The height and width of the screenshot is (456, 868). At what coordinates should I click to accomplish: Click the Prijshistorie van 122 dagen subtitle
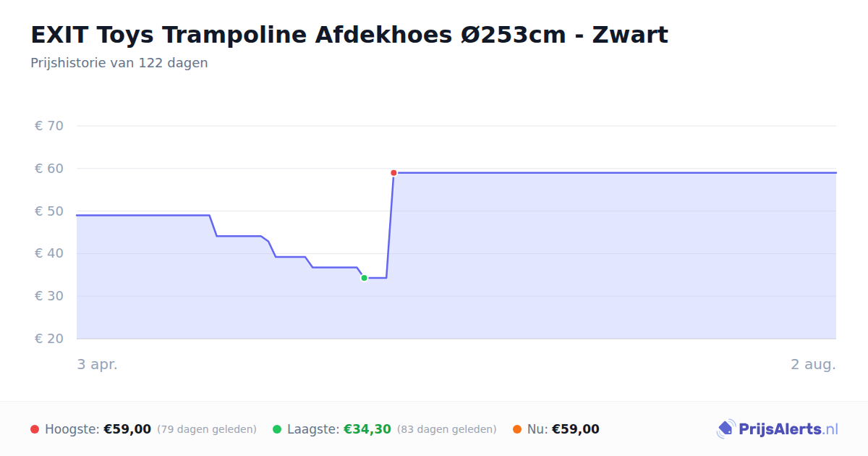click(x=119, y=63)
